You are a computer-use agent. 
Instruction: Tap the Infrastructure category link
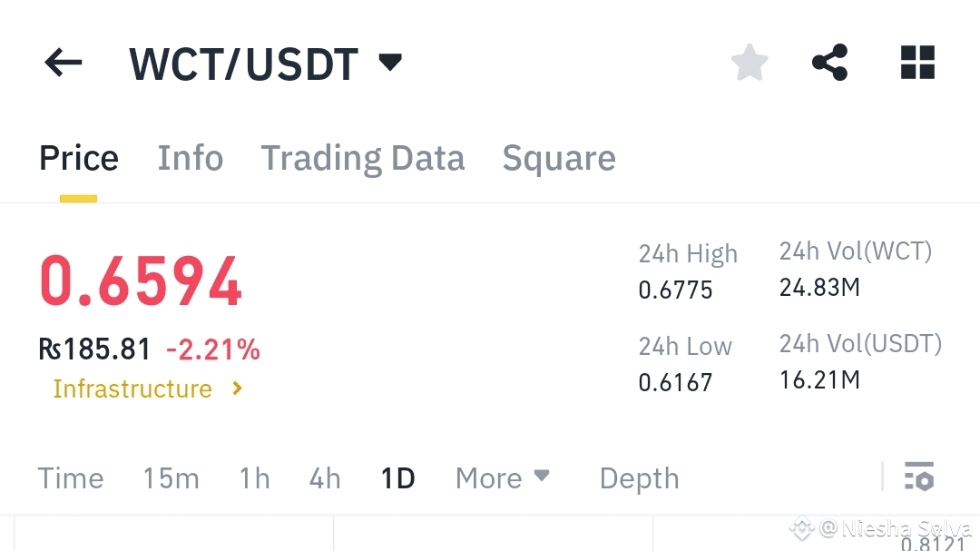132,389
